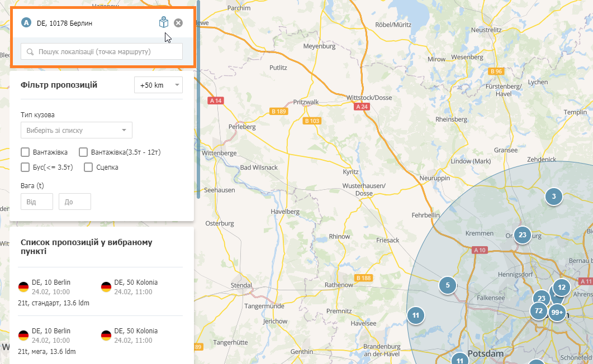This screenshot has height=364, width=593.
Task: Click the Fehrbellin map label
Action: pyautogui.click(x=425, y=215)
